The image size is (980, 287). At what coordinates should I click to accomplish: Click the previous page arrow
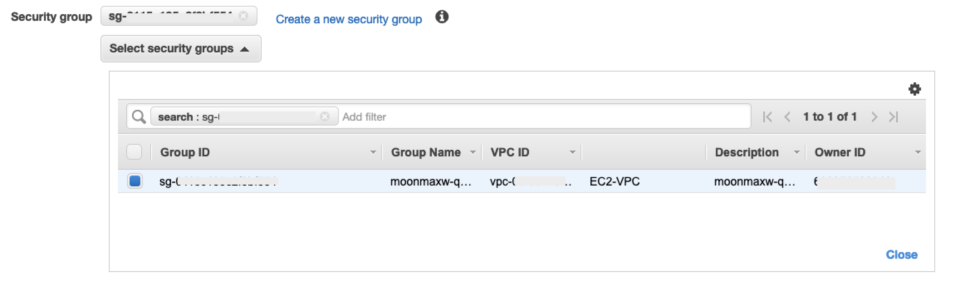(x=787, y=117)
